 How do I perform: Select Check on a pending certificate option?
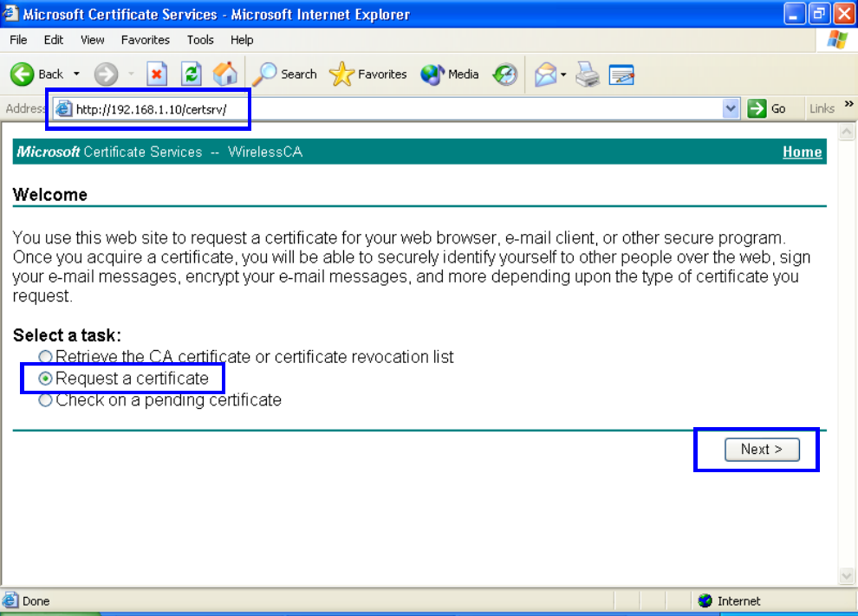pyautogui.click(x=45, y=400)
